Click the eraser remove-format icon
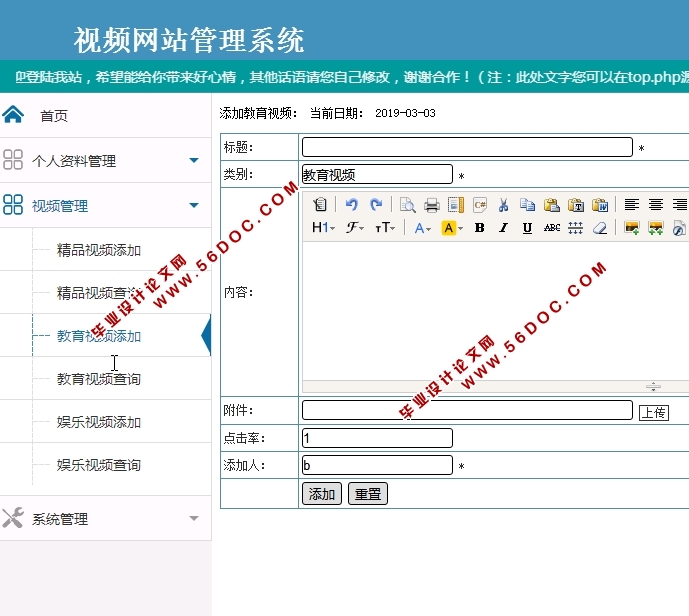This screenshot has height=616, width=689. [600, 228]
